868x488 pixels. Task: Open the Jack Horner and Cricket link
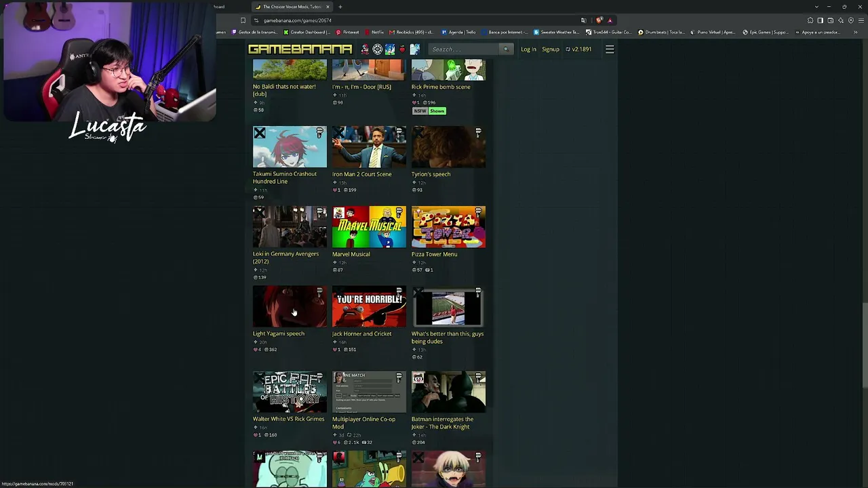click(x=361, y=333)
